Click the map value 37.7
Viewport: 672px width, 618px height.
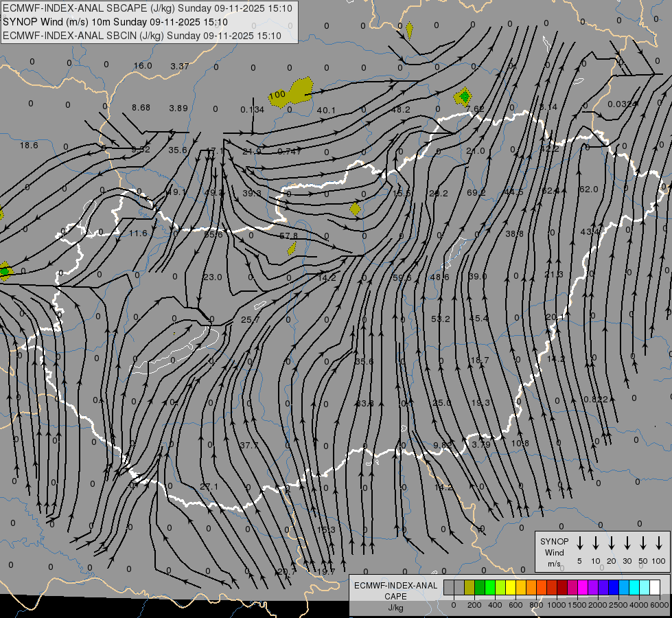[249, 445]
